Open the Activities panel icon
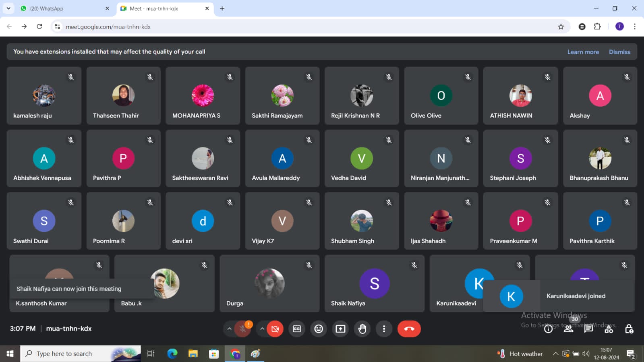The width and height of the screenshot is (644, 362). (x=609, y=329)
